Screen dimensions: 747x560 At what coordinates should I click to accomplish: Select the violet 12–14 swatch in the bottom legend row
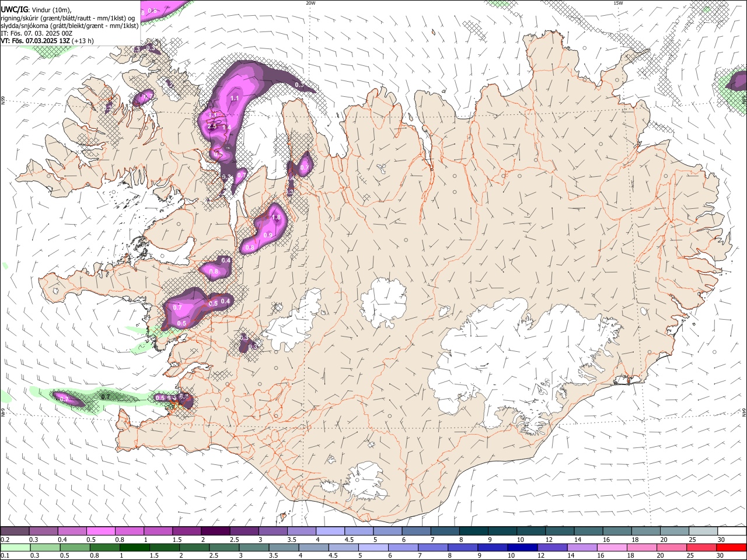click(551, 547)
